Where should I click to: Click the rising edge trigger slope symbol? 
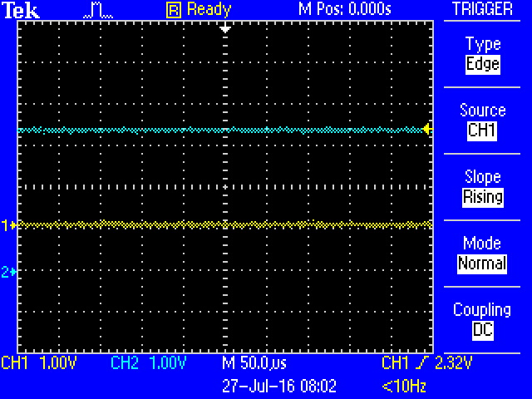pos(421,362)
